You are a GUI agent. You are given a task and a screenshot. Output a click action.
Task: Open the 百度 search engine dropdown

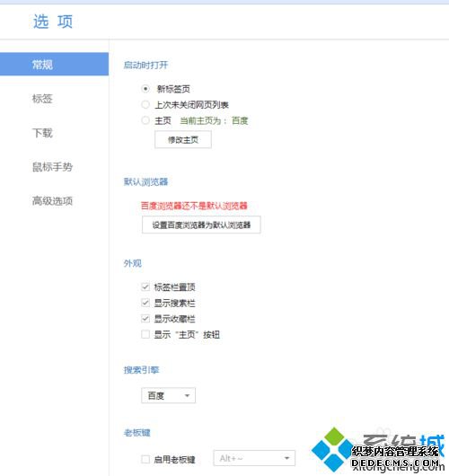click(169, 395)
